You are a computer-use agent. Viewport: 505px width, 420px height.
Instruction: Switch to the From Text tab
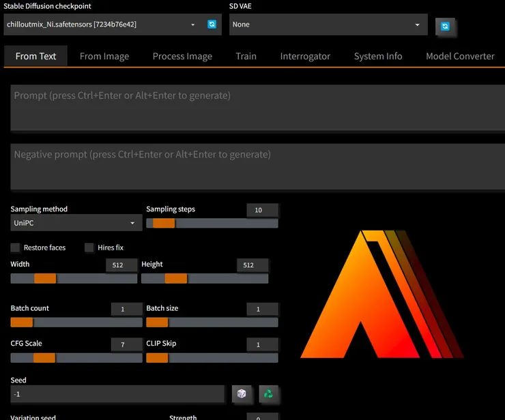click(x=35, y=57)
